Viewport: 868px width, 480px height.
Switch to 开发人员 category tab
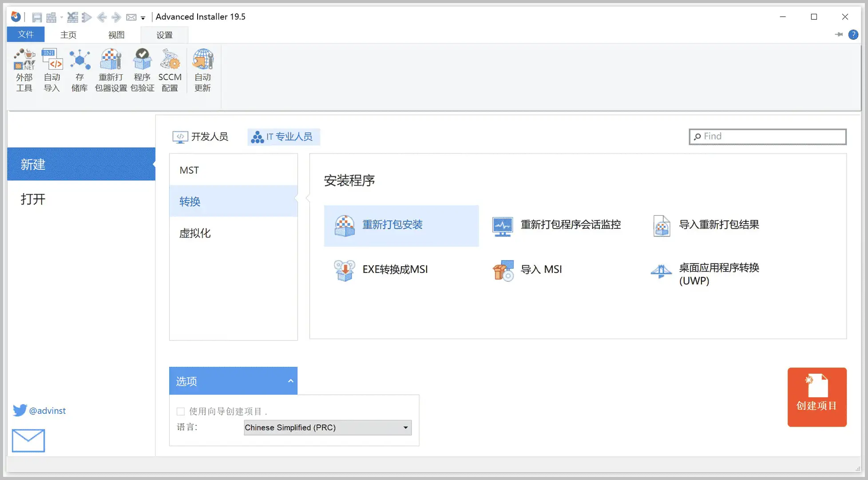[200, 136]
